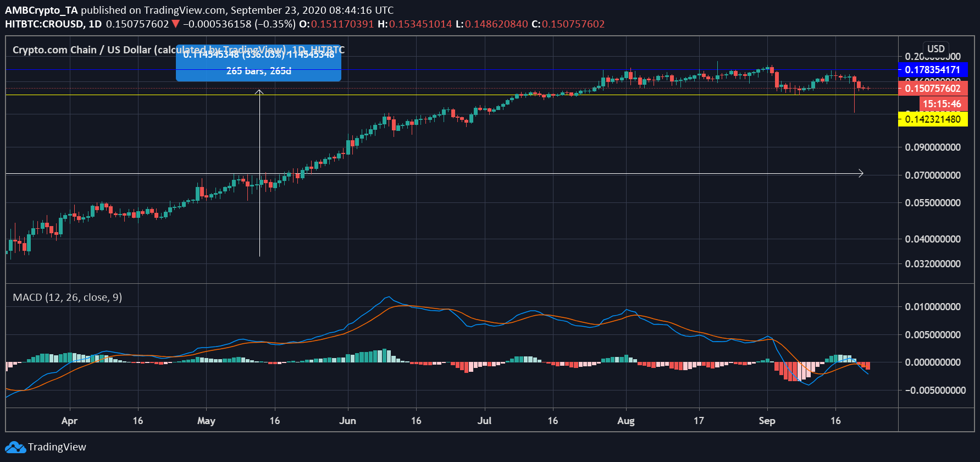This screenshot has height=462, width=980.
Task: Click the −0.35% change value
Action: (x=275, y=24)
